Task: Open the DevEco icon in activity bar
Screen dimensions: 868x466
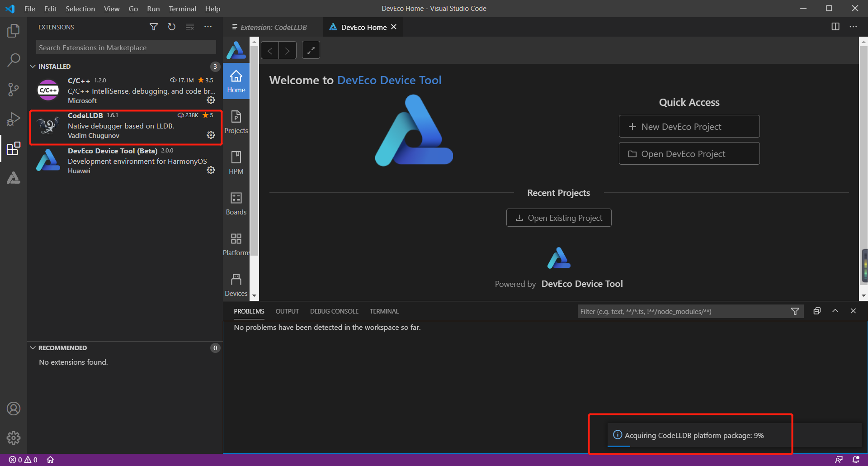Action: pos(14,178)
